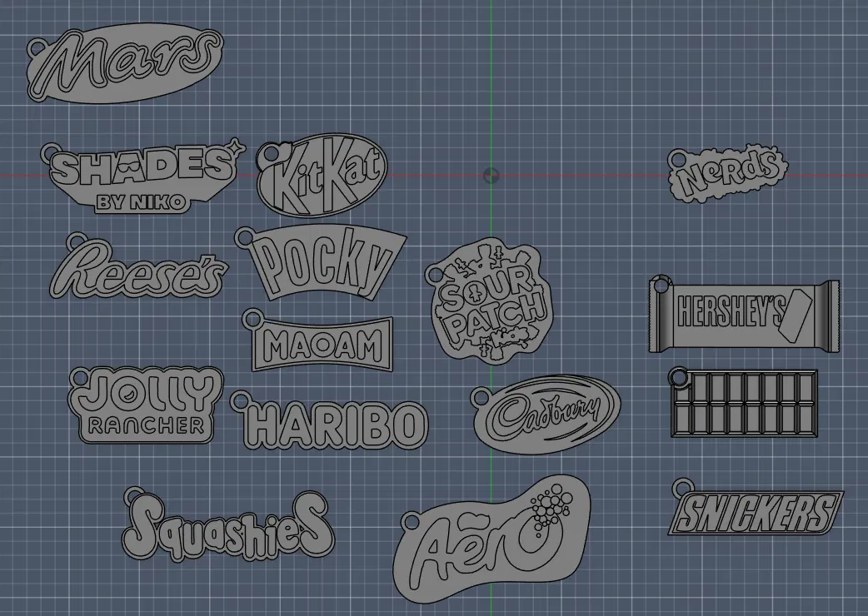Select the Nerds keychain model
Image resolution: width=868 pixels, height=616 pixels.
pos(727,173)
